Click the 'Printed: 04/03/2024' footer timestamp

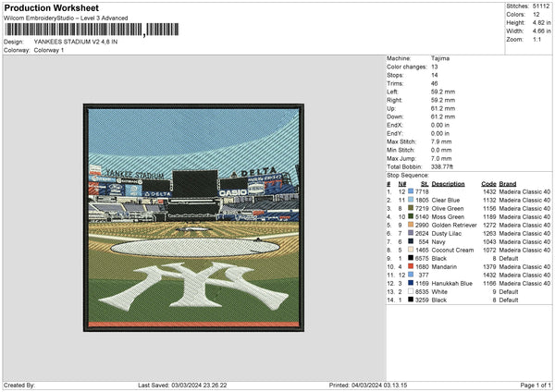pyautogui.click(x=368, y=385)
